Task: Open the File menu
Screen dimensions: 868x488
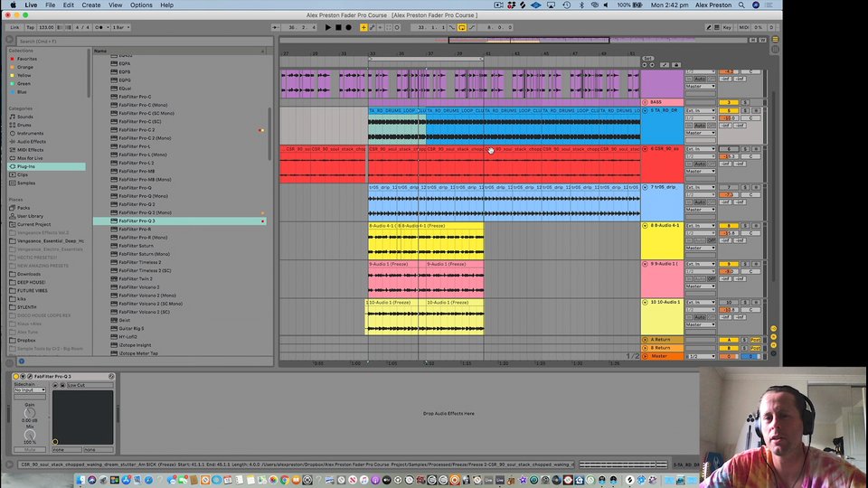Action: pyautogui.click(x=50, y=5)
